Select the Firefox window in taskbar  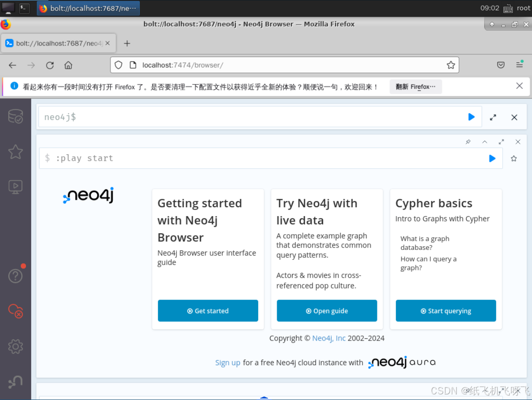(88, 8)
